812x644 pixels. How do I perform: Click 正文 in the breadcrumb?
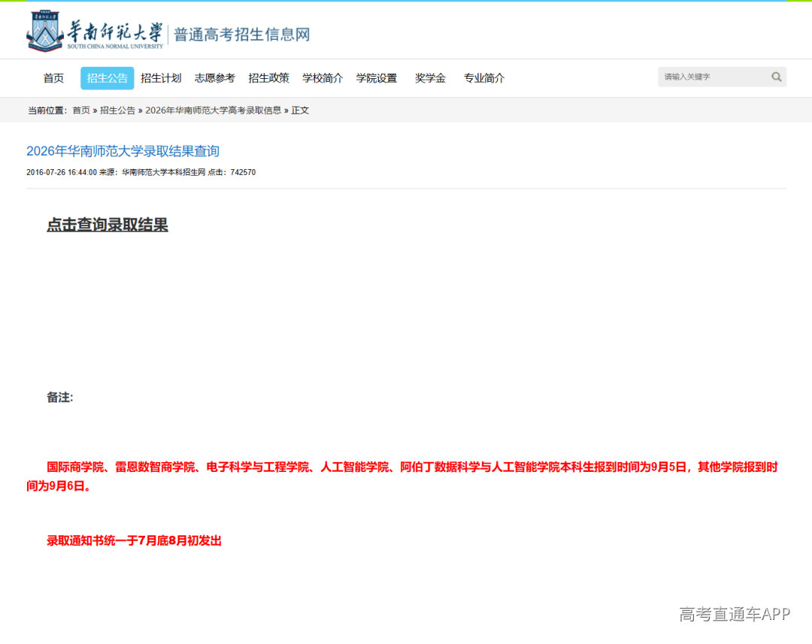click(x=300, y=110)
